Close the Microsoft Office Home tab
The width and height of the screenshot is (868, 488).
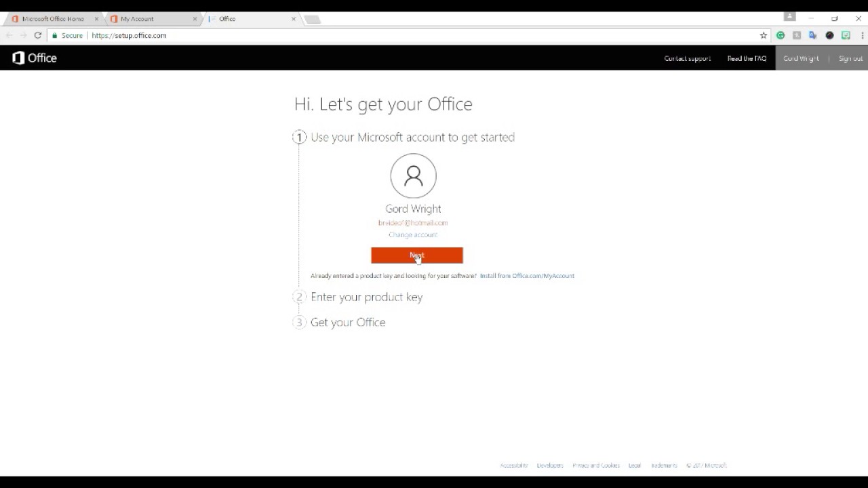[96, 19]
